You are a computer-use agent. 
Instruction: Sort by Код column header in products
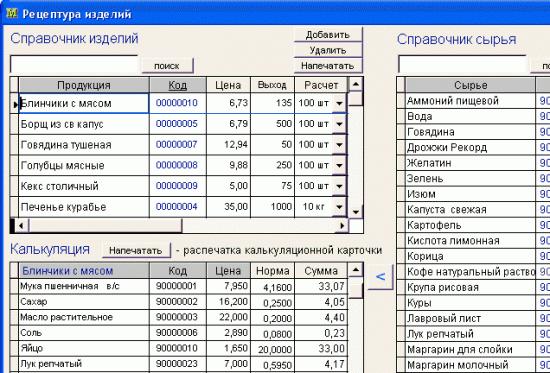pyautogui.click(x=178, y=85)
